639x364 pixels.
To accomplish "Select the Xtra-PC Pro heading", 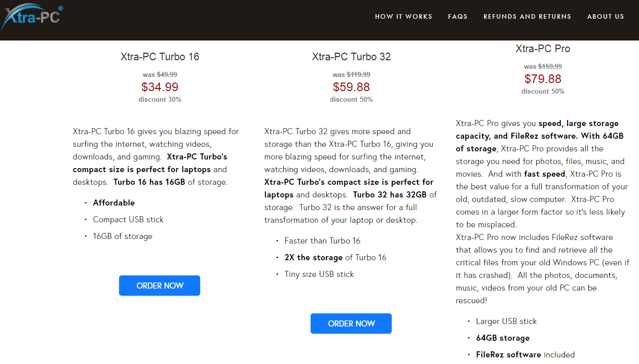I will point(543,49).
